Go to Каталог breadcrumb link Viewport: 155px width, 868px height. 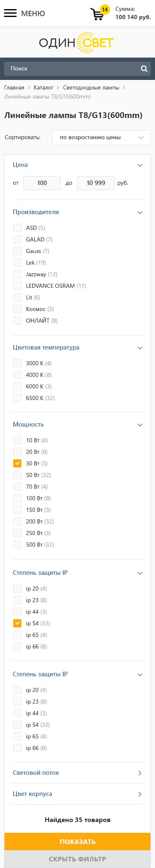(x=44, y=88)
